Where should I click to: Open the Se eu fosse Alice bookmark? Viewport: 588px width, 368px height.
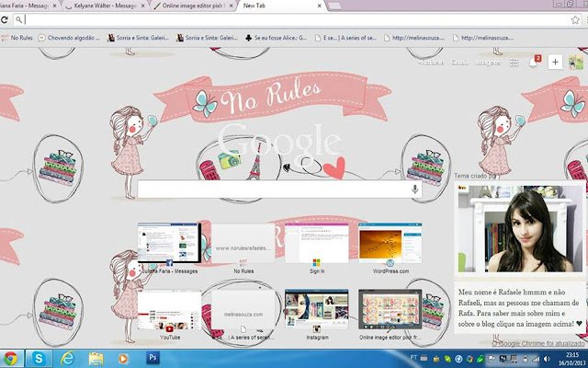coord(276,38)
